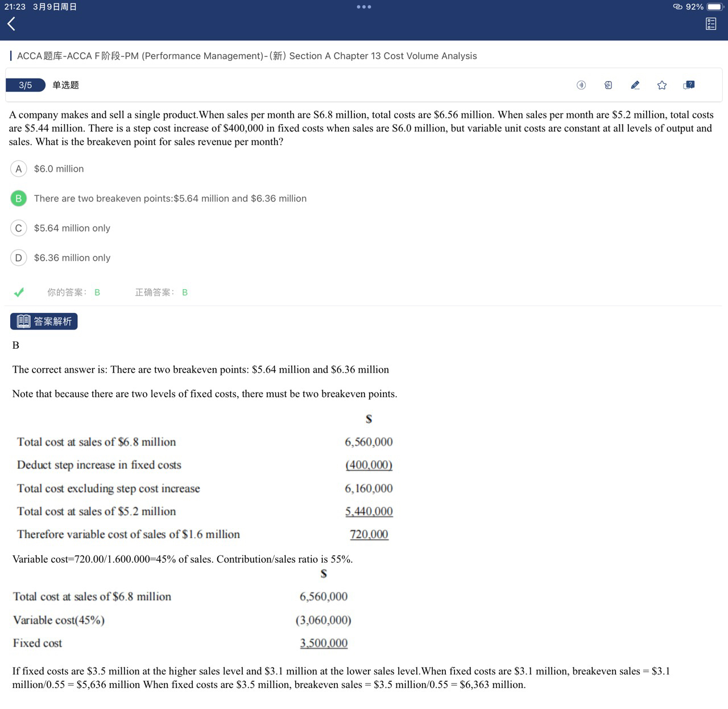Tap the audio read-aloud icon
728x709 pixels.
[581, 85]
